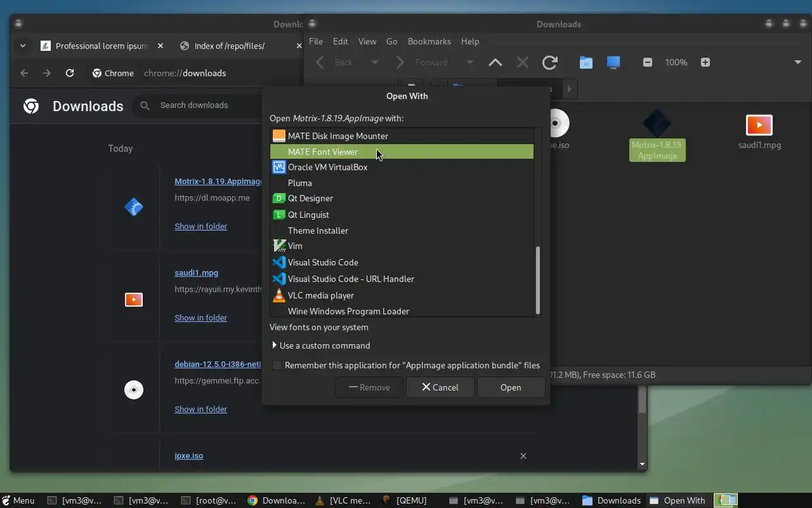Select the Motrix-1.8.19 AppImage file icon
Image resolution: width=812 pixels, height=508 pixels.
tap(657, 135)
